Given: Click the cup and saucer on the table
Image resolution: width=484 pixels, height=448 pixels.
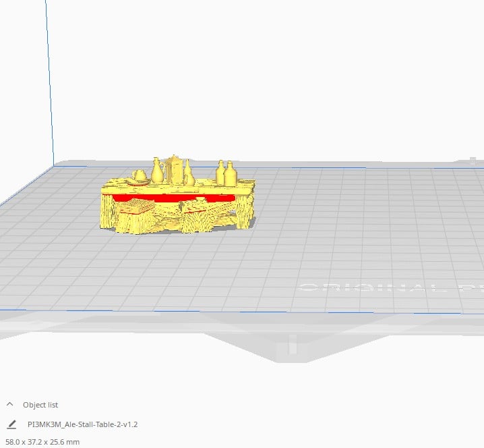Looking at the screenshot, I should pyautogui.click(x=140, y=177).
